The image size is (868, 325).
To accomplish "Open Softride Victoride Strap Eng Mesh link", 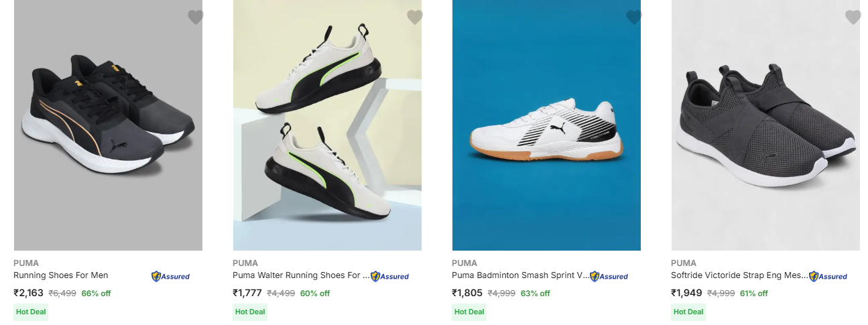I will tap(739, 275).
